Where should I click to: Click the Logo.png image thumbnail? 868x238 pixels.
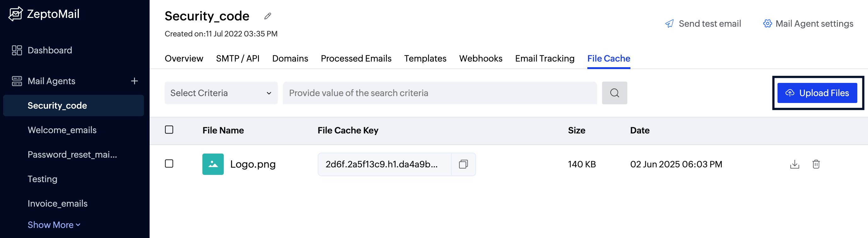[x=213, y=164]
